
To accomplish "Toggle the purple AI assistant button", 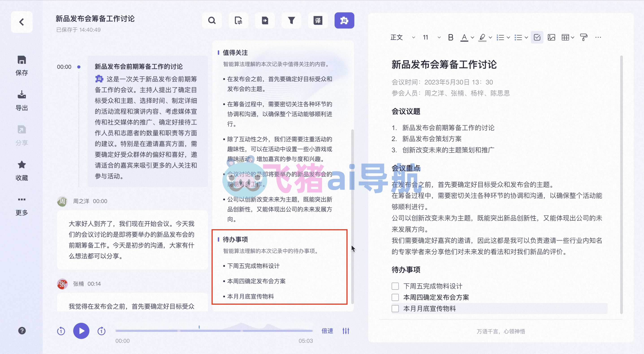I will point(344,20).
